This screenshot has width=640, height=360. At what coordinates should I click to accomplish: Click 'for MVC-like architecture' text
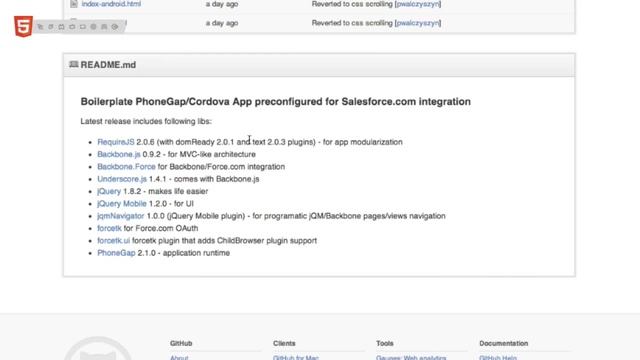click(211, 154)
